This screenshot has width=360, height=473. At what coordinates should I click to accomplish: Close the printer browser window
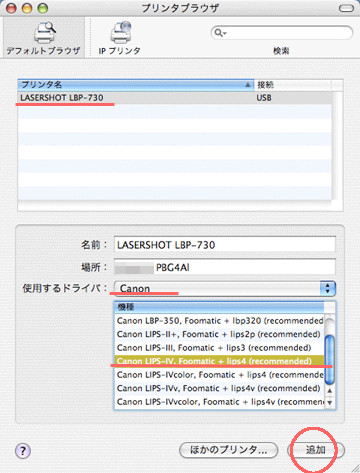pyautogui.click(x=11, y=8)
